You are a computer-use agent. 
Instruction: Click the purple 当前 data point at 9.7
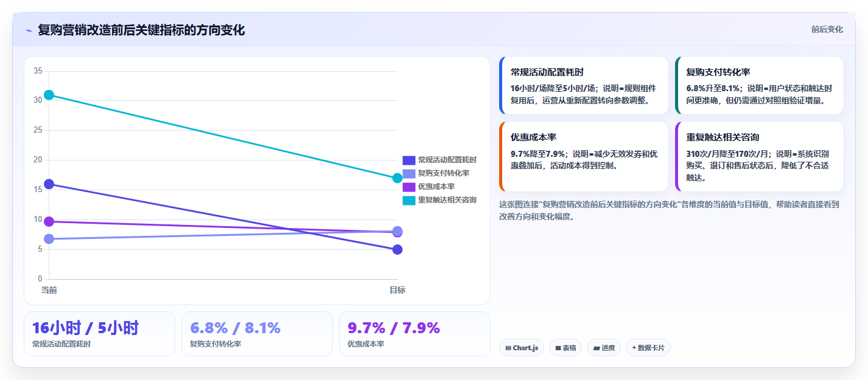[49, 221]
